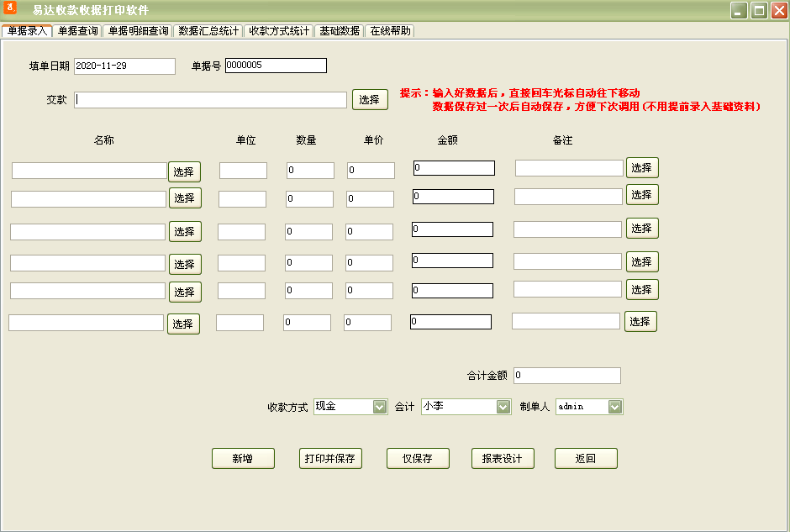Click the 填单日期 date input field
The width and height of the screenshot is (790, 532).
point(124,65)
